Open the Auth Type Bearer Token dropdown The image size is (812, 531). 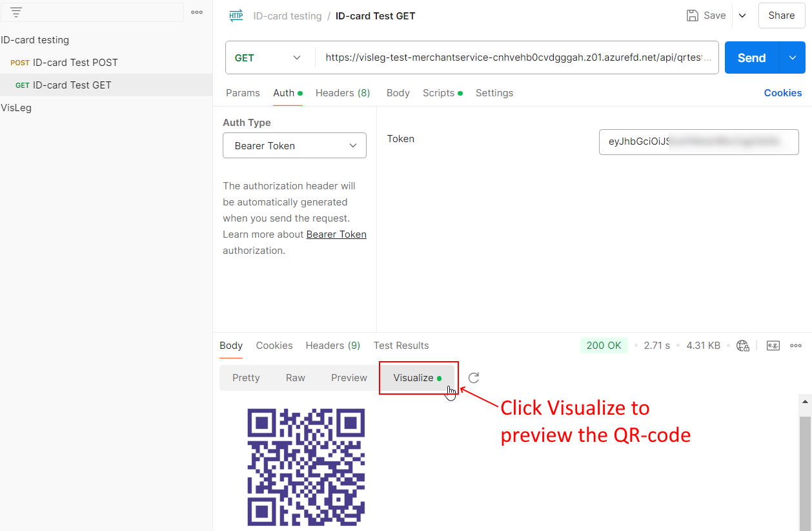[294, 145]
